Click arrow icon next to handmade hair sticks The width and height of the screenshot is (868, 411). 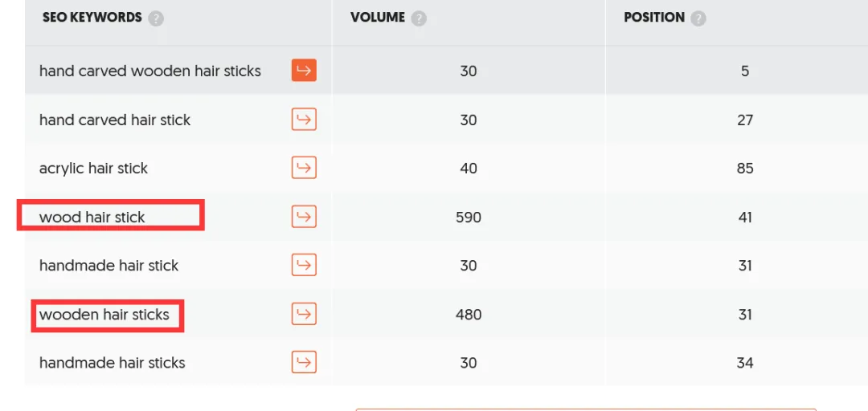pos(304,362)
